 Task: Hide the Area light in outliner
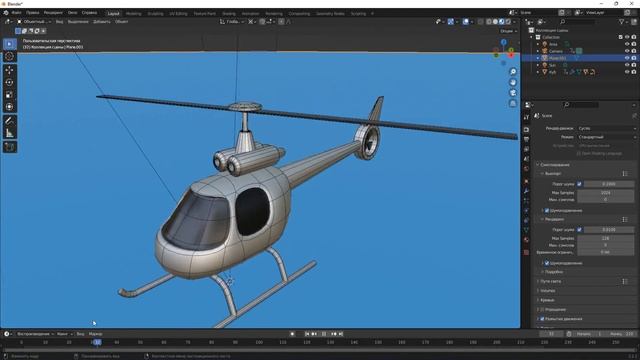627,44
